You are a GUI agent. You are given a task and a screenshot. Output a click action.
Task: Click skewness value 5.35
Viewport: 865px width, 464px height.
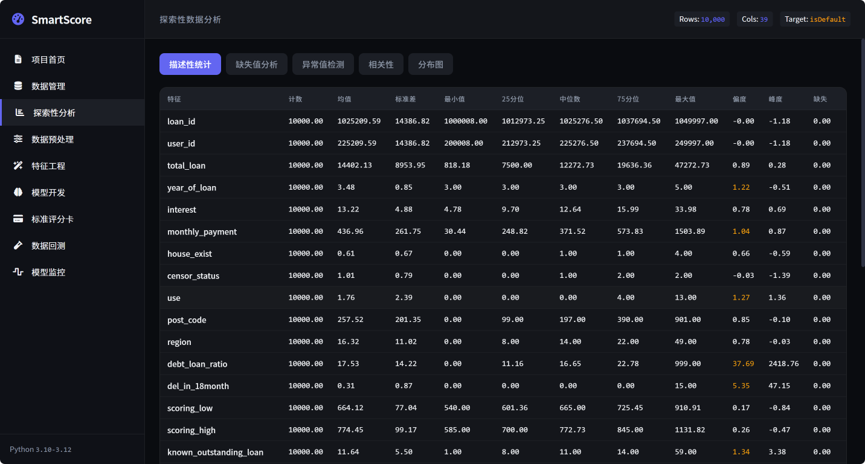[x=741, y=386]
